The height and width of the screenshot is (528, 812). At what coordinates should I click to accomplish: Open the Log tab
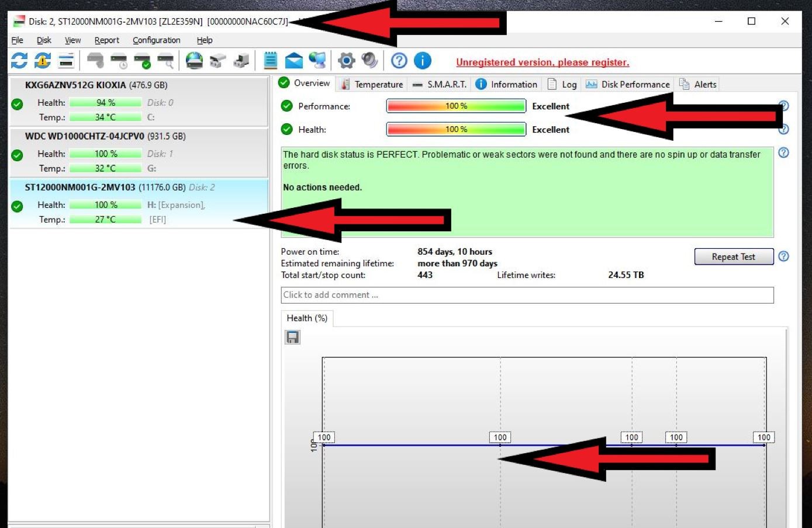tap(562, 84)
